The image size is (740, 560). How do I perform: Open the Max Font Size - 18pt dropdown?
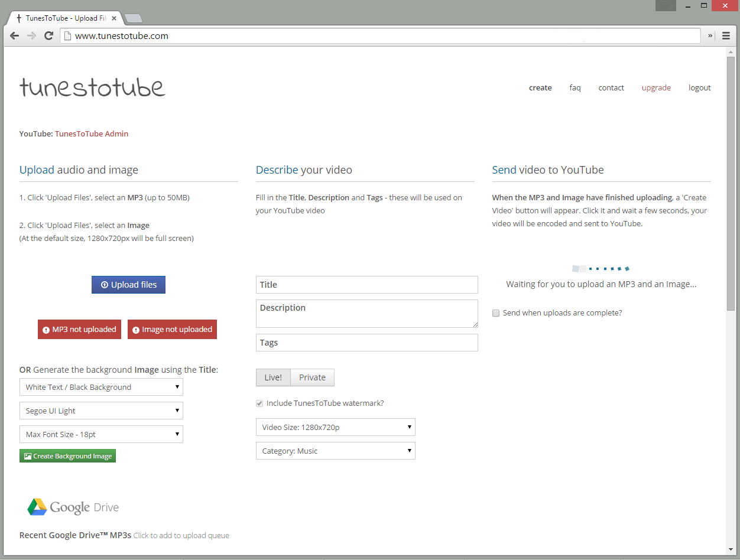tap(101, 435)
